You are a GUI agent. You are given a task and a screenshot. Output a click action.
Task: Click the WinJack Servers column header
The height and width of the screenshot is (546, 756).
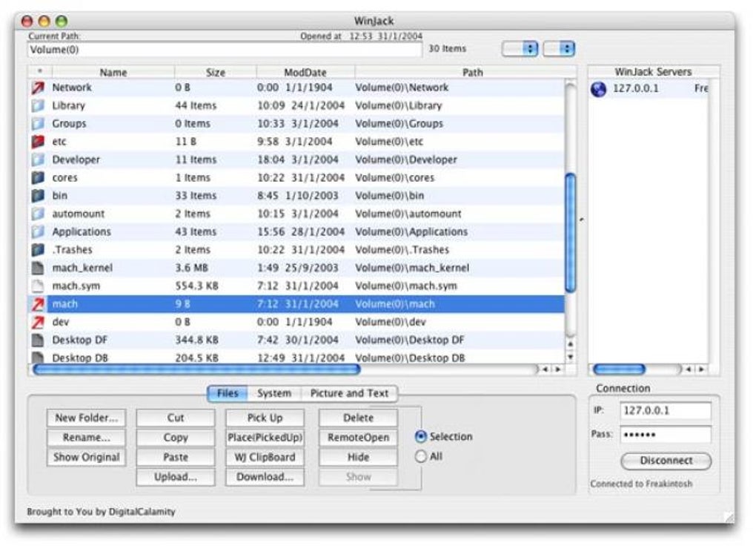point(653,72)
